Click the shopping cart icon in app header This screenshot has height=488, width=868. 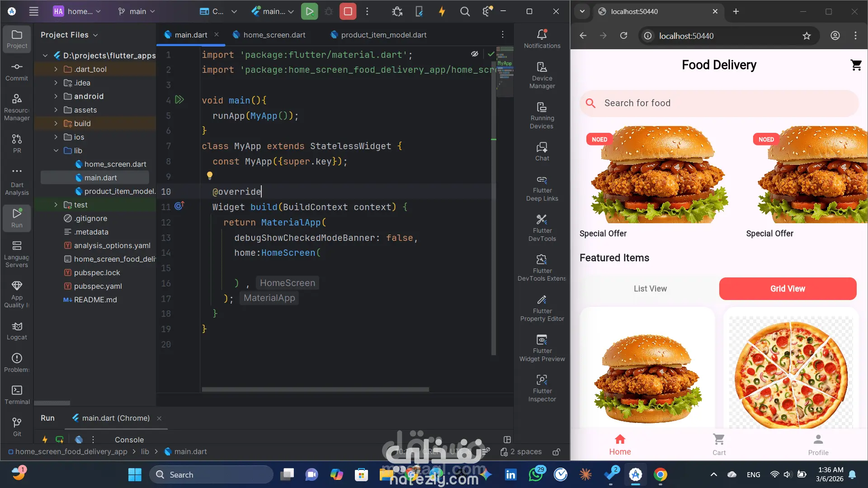pyautogui.click(x=856, y=65)
